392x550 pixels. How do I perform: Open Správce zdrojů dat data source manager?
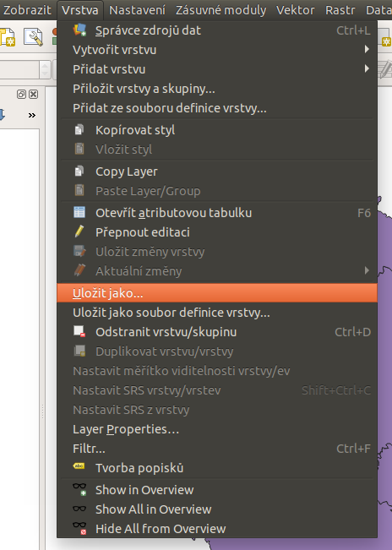217,30
